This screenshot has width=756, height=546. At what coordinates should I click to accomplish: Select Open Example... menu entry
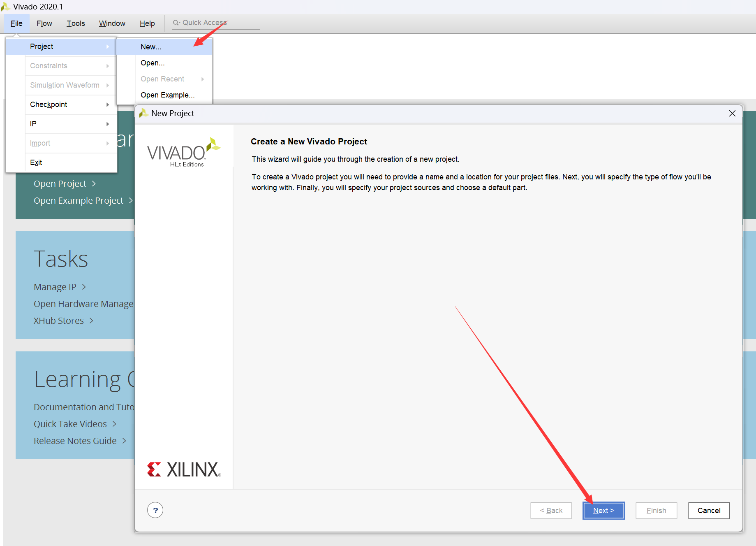point(167,95)
